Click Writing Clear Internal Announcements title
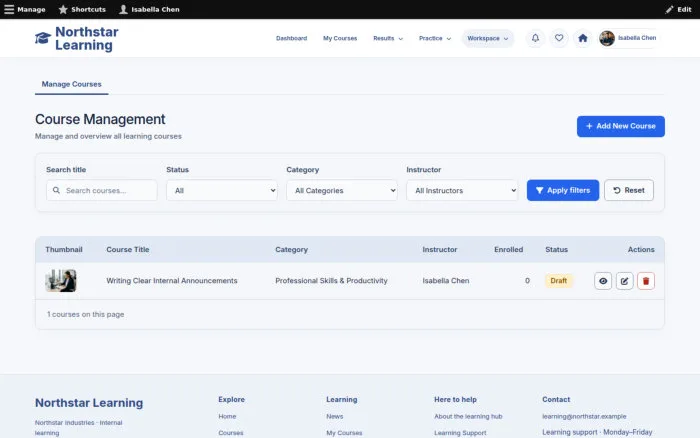This screenshot has width=700, height=438. 172,281
